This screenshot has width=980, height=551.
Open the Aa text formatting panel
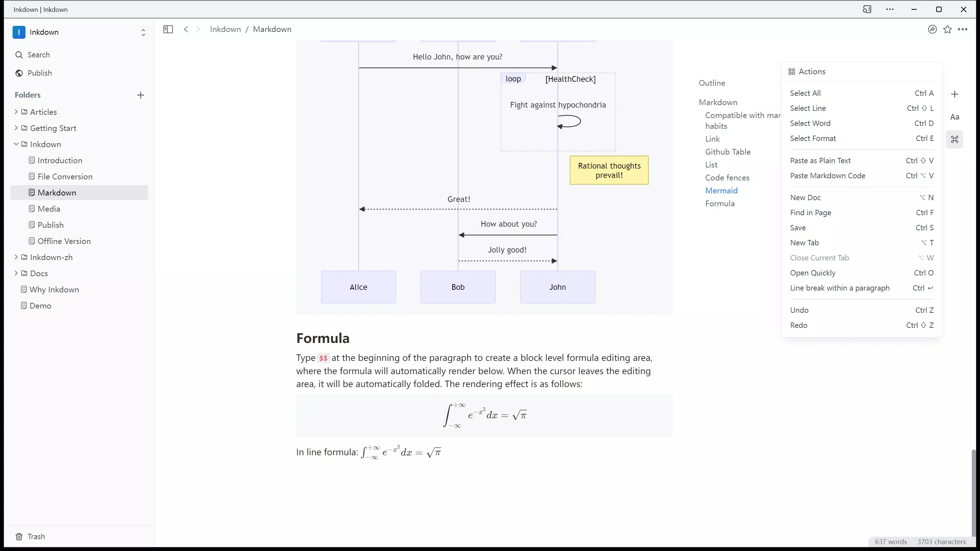pyautogui.click(x=955, y=117)
